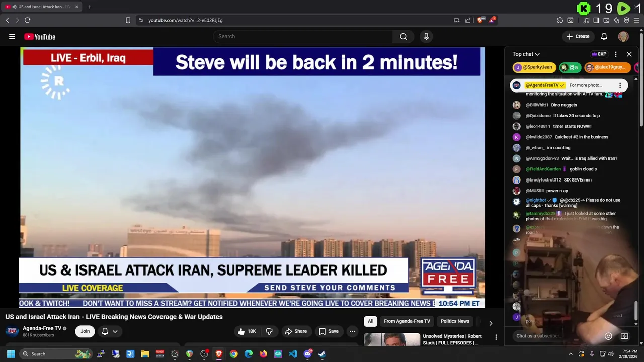
Task: Go back in browser history
Action: 7,20
